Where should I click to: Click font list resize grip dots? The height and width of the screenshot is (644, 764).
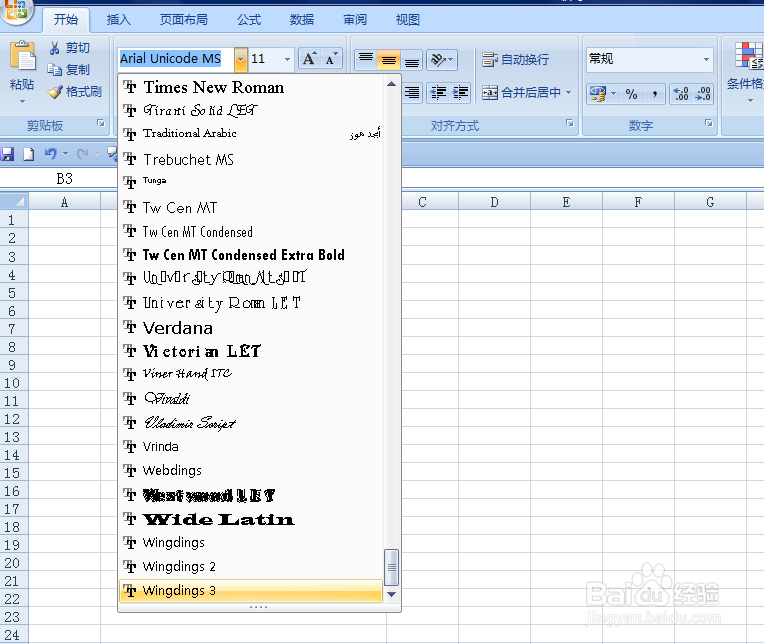pos(259,607)
